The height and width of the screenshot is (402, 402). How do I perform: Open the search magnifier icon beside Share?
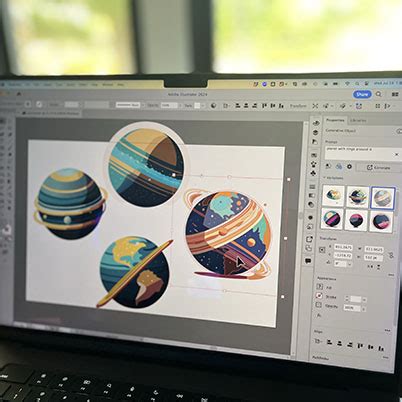(379, 94)
